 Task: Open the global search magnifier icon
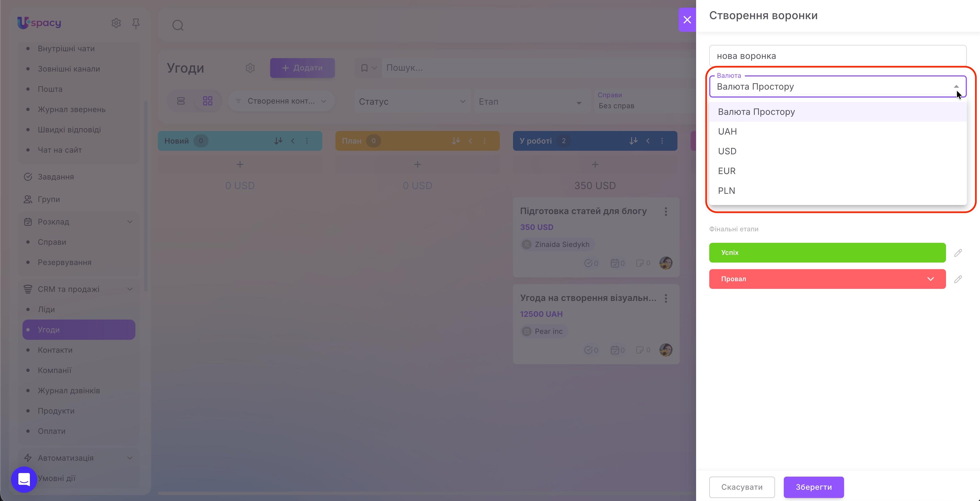[178, 25]
